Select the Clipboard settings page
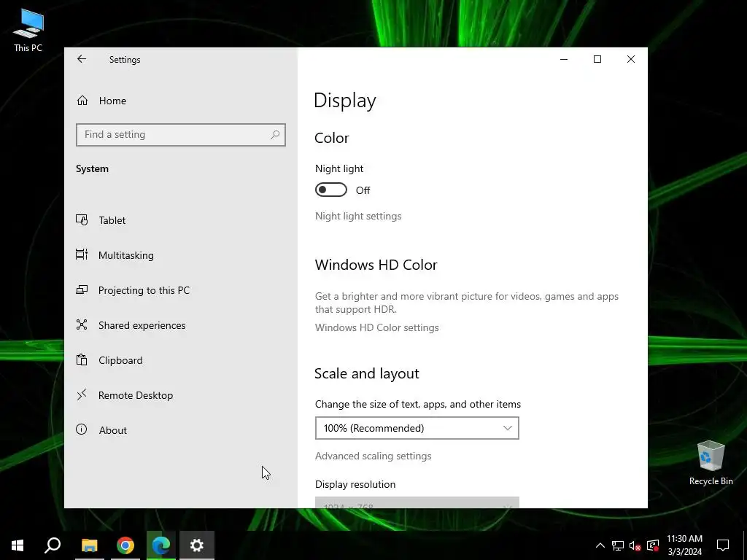Image resolution: width=747 pixels, height=560 pixels. tap(181, 360)
